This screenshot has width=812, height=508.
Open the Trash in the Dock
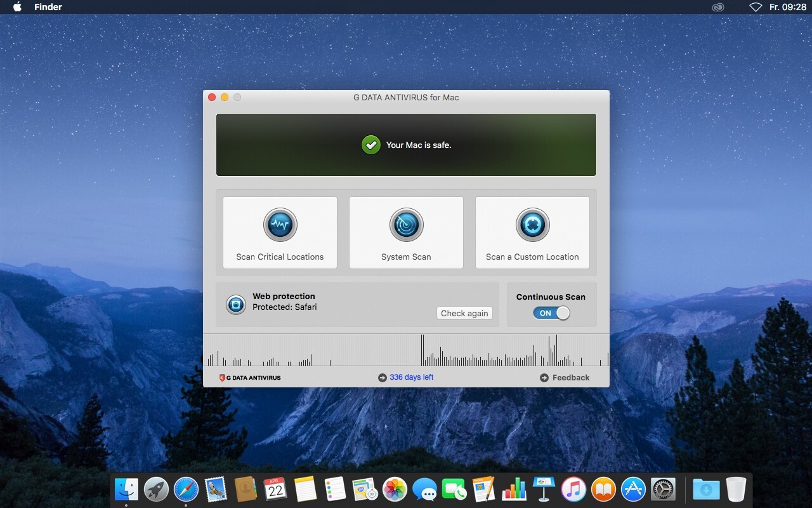click(x=736, y=490)
